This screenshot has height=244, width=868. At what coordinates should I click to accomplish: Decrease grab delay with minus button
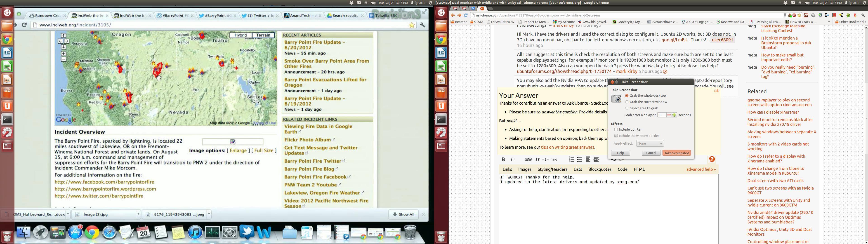[x=669, y=115]
